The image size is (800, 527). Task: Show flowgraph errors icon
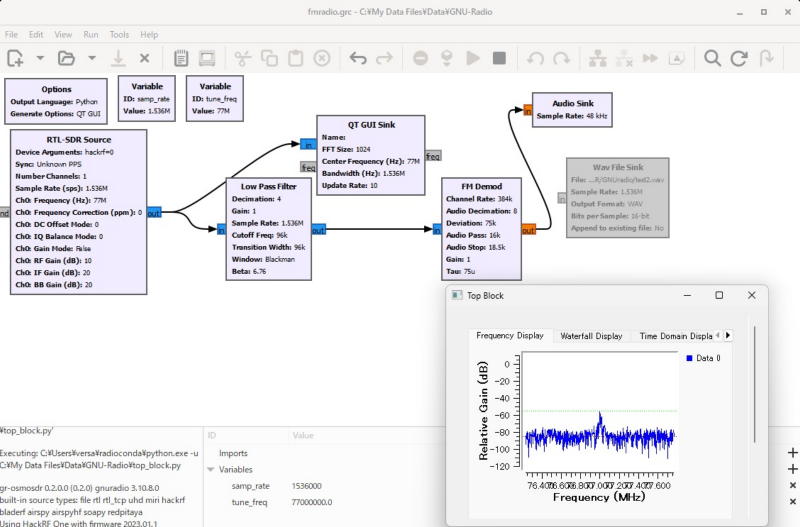pyautogui.click(x=420, y=58)
